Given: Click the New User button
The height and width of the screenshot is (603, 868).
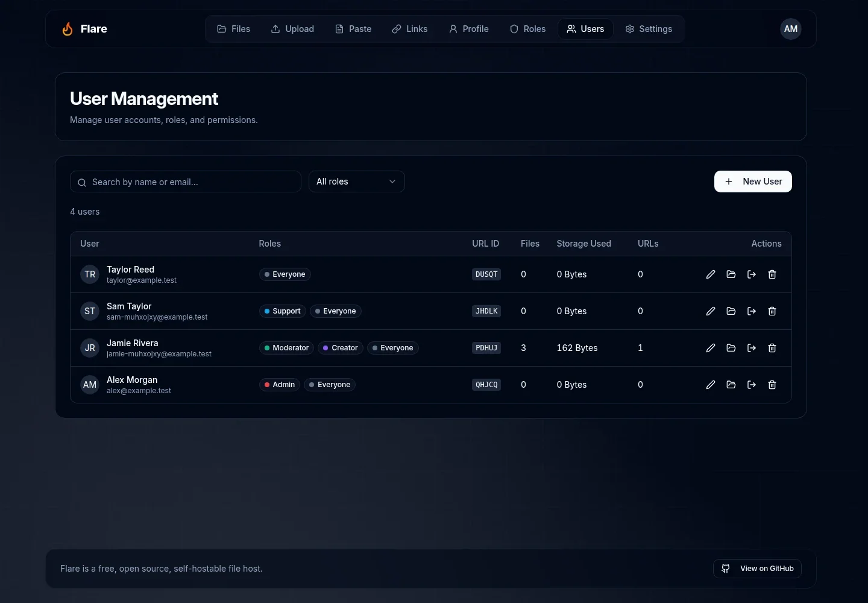Looking at the screenshot, I should point(753,182).
